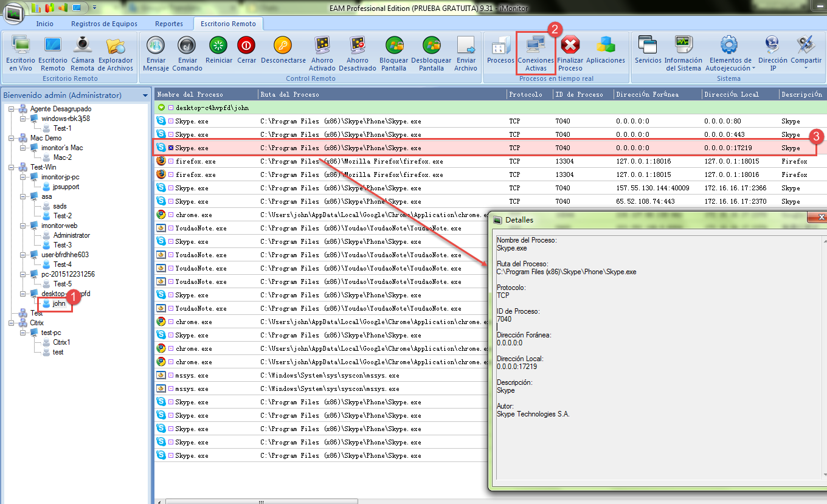Open Conexiones Activas view
The height and width of the screenshot is (504, 827).
pyautogui.click(x=536, y=54)
